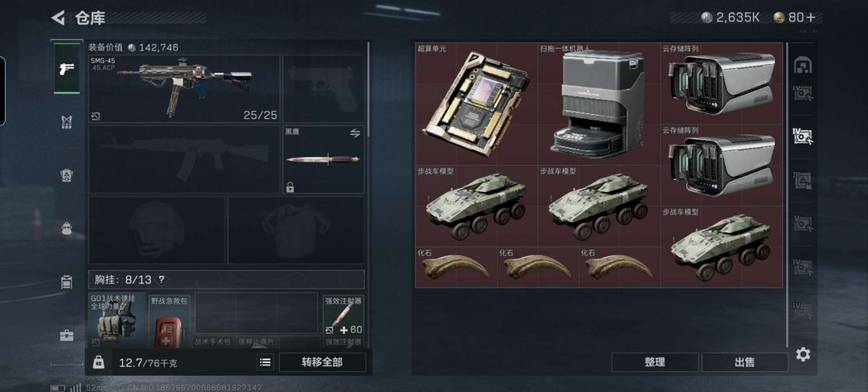Select the weapons pistol tab in sidebar
The width and height of the screenshot is (868, 392).
67,70
